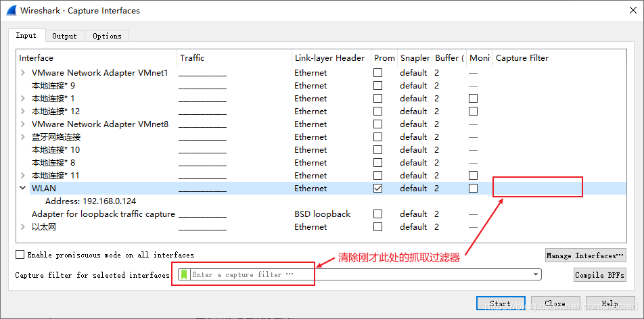Switch to the Output tab
The image size is (644, 319).
(x=64, y=36)
